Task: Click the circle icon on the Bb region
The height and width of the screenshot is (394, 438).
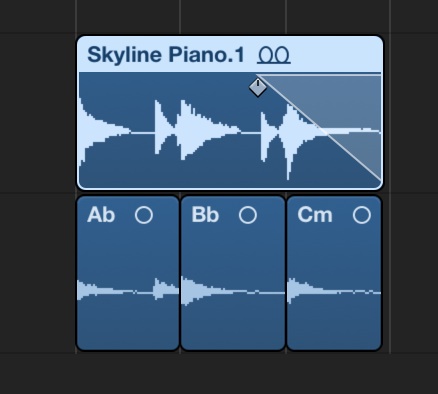Action: [248, 215]
